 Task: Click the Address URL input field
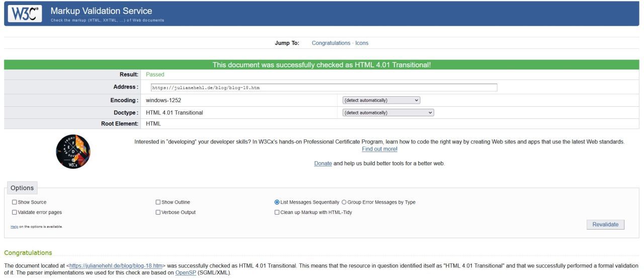pyautogui.click(x=324, y=88)
